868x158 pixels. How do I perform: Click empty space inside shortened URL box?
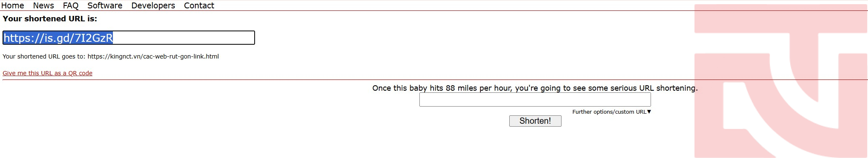coord(184,38)
